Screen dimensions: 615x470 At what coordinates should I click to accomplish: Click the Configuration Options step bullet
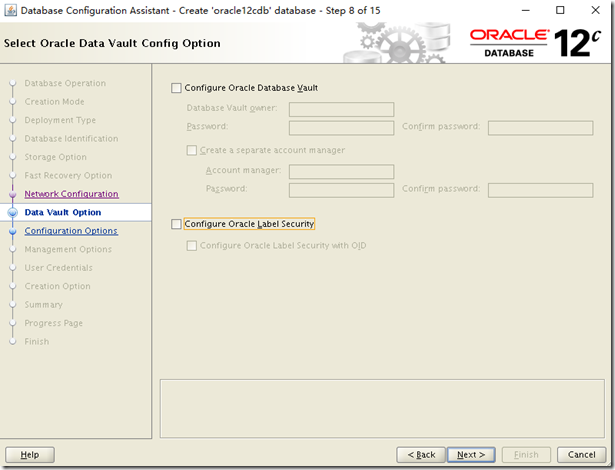[13, 231]
